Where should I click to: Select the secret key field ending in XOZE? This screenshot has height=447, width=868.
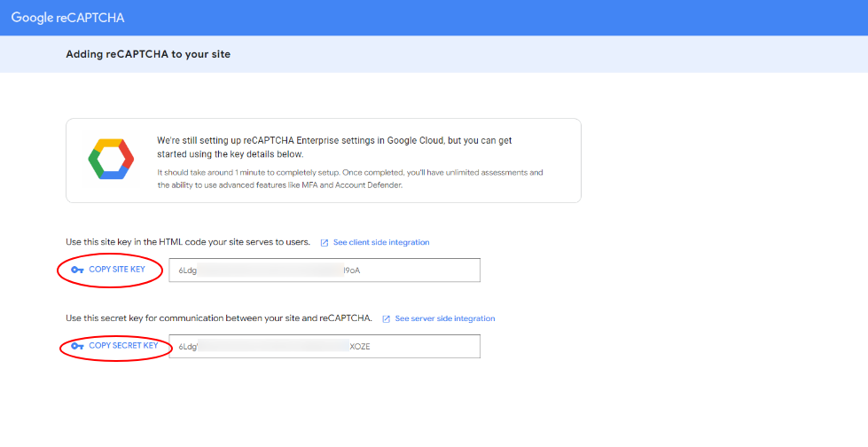[x=325, y=346]
